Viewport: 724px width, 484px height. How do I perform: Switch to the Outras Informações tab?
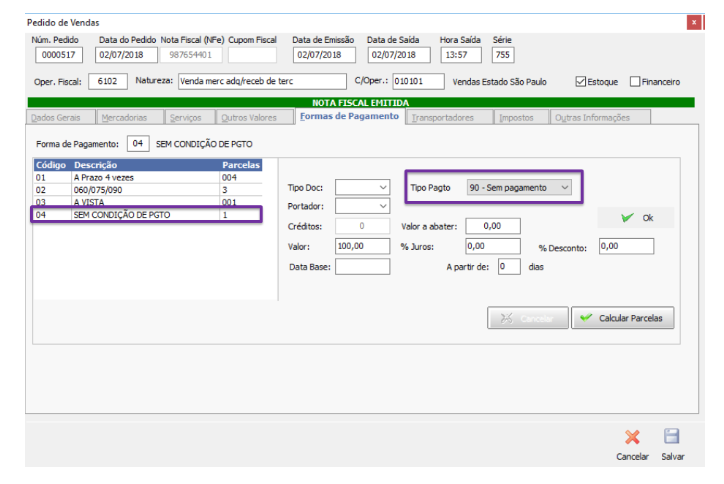600,118
